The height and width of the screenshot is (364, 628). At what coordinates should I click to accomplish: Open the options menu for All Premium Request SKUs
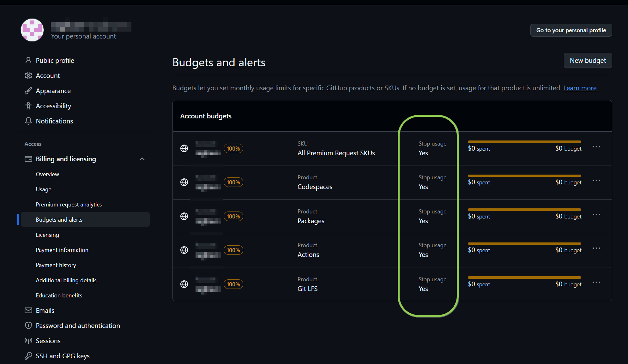(596, 147)
